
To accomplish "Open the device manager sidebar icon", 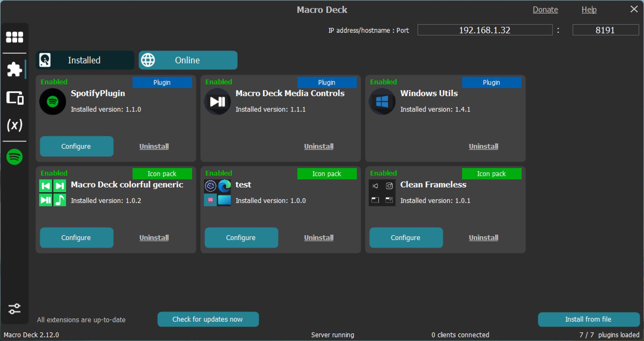I will (15, 98).
